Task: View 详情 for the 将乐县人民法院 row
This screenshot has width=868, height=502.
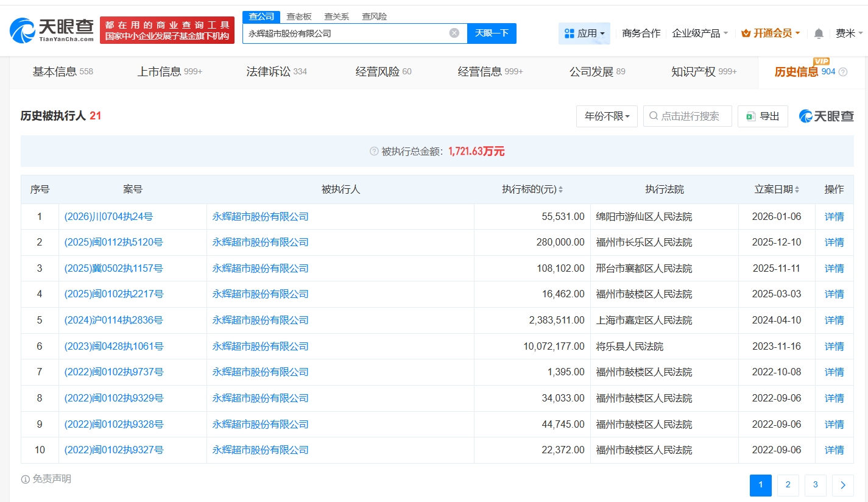Action: 834,346
